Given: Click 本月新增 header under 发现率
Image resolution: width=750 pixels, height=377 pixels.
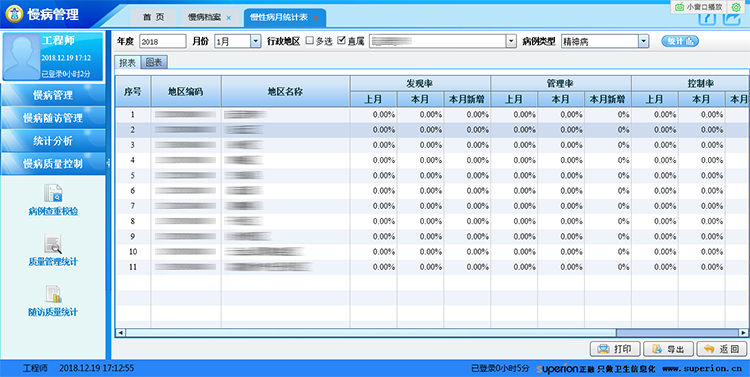Looking at the screenshot, I should coord(467,99).
